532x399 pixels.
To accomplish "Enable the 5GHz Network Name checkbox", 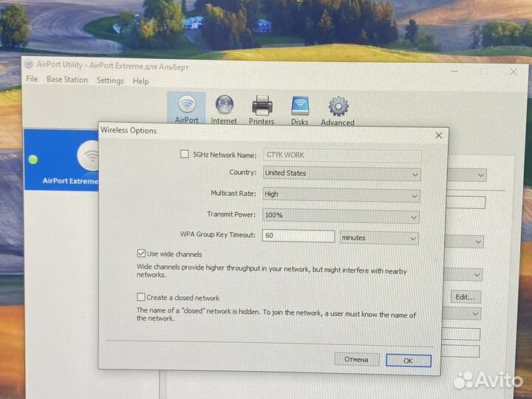I will (x=185, y=154).
